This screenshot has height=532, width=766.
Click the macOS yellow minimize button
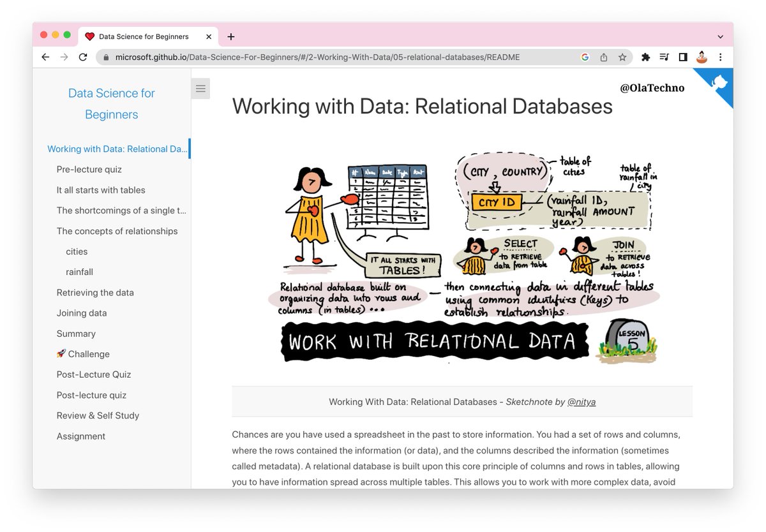[56, 35]
